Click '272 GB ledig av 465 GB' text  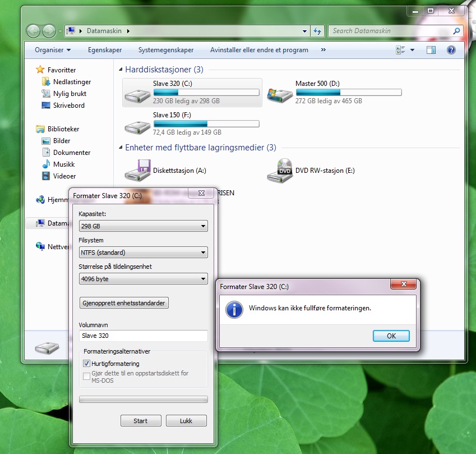pos(329,101)
